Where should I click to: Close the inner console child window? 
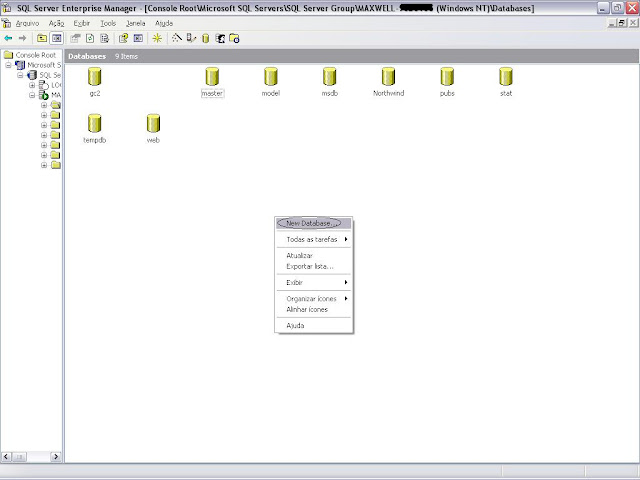(x=633, y=23)
